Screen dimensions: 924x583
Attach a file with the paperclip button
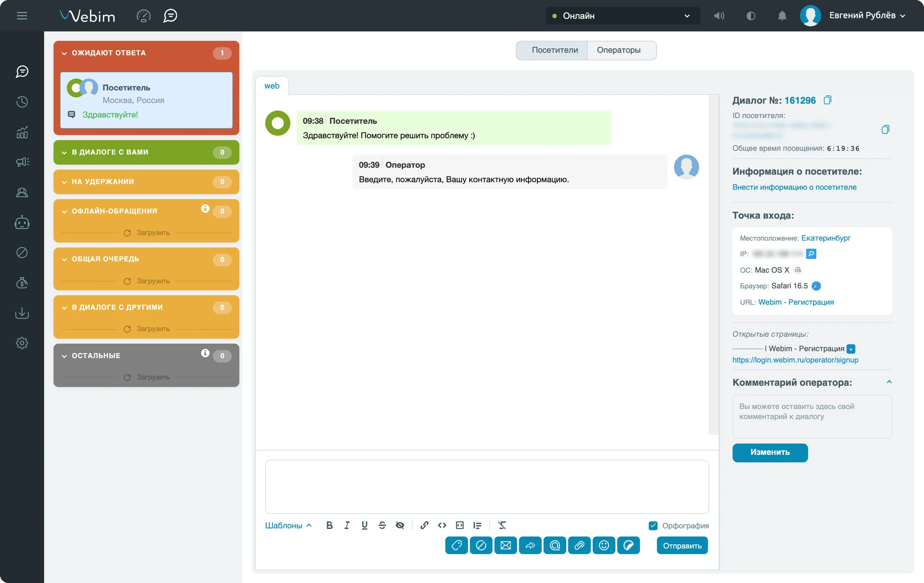pos(579,545)
